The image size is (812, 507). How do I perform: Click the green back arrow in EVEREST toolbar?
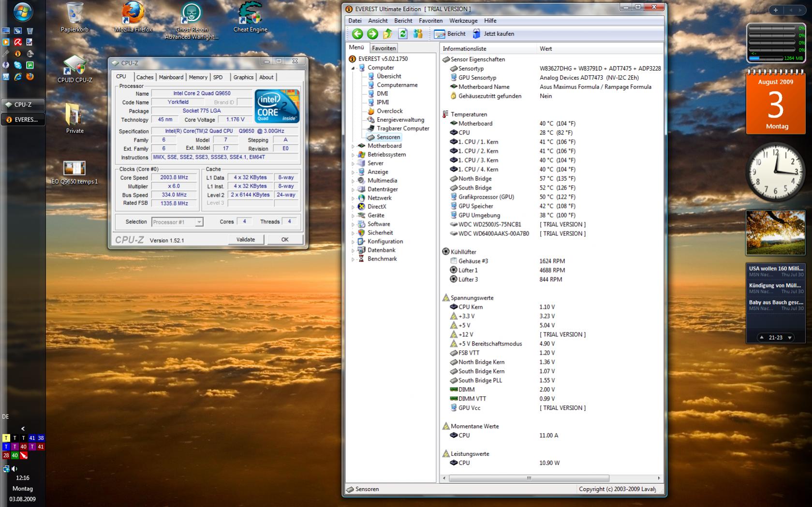[357, 34]
